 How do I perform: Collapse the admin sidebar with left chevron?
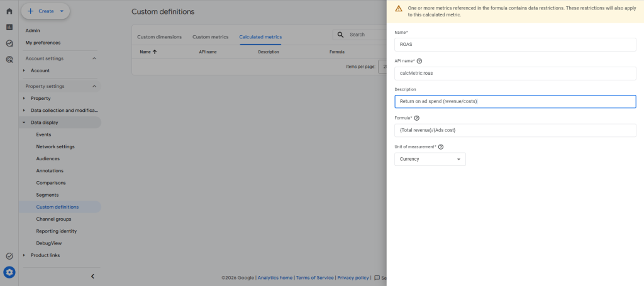[92, 276]
